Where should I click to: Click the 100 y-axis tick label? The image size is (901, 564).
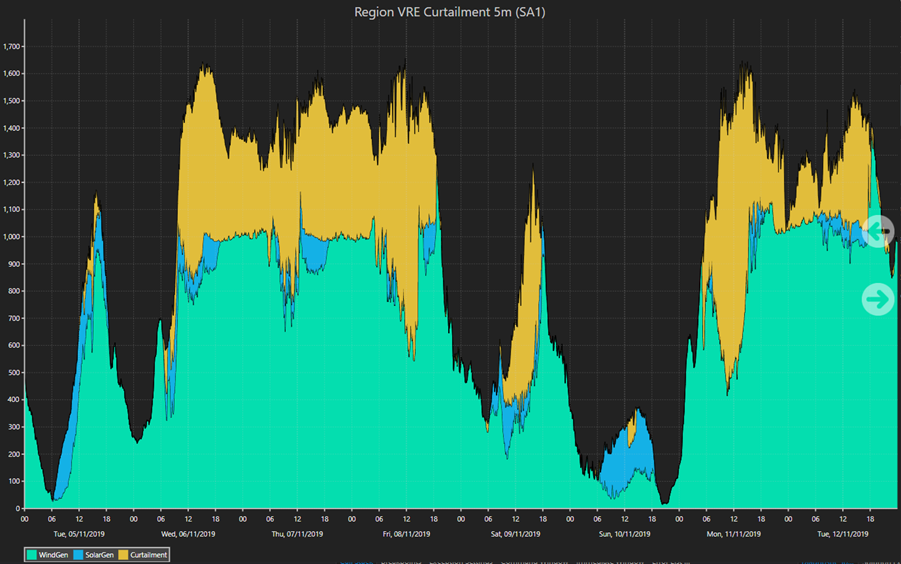[12, 482]
